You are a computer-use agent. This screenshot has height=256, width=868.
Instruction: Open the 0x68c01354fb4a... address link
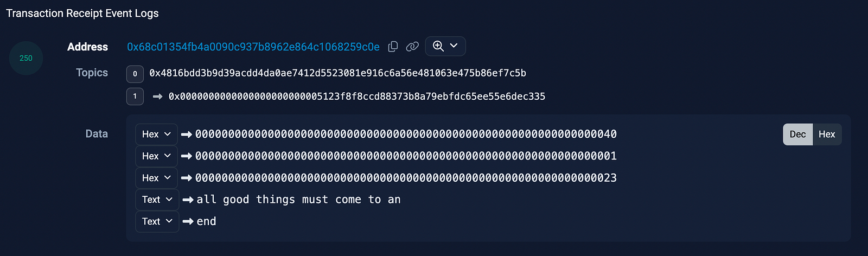[253, 47]
